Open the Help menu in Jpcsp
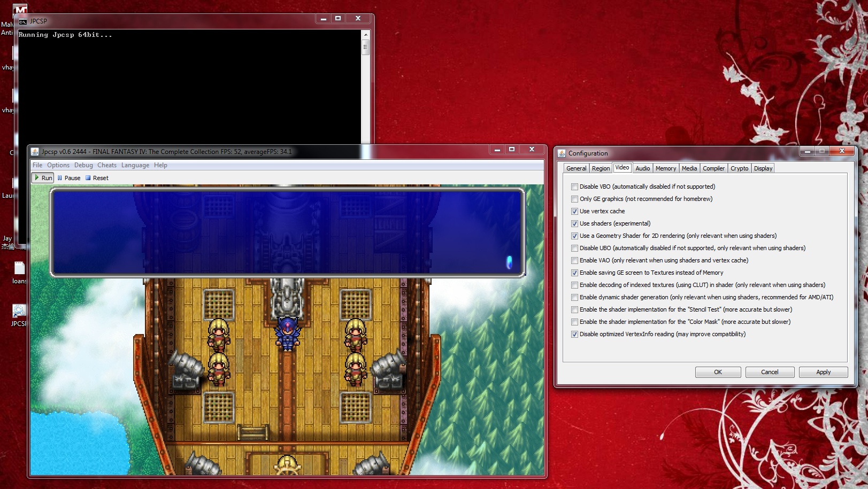This screenshot has height=489, width=868. point(160,165)
